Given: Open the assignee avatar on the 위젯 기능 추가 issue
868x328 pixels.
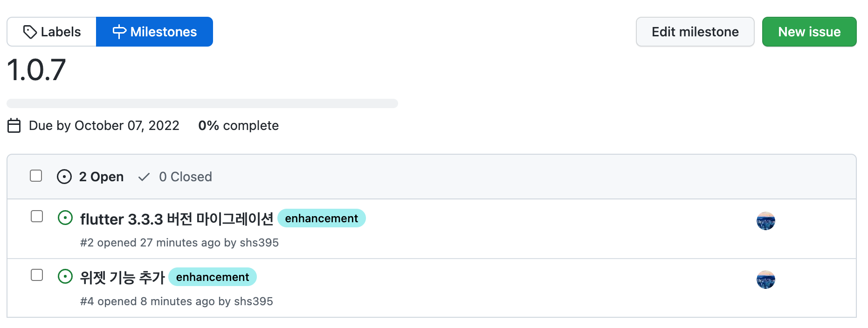Looking at the screenshot, I should 765,280.
